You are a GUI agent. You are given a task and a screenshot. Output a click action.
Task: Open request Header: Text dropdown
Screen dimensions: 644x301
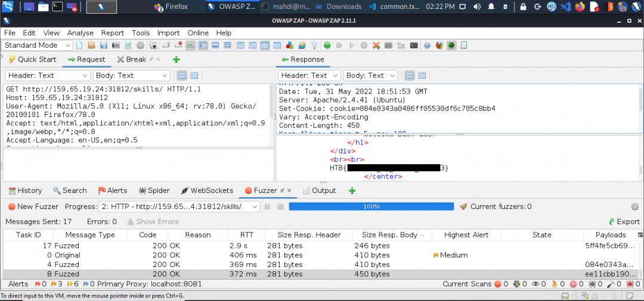(48, 76)
